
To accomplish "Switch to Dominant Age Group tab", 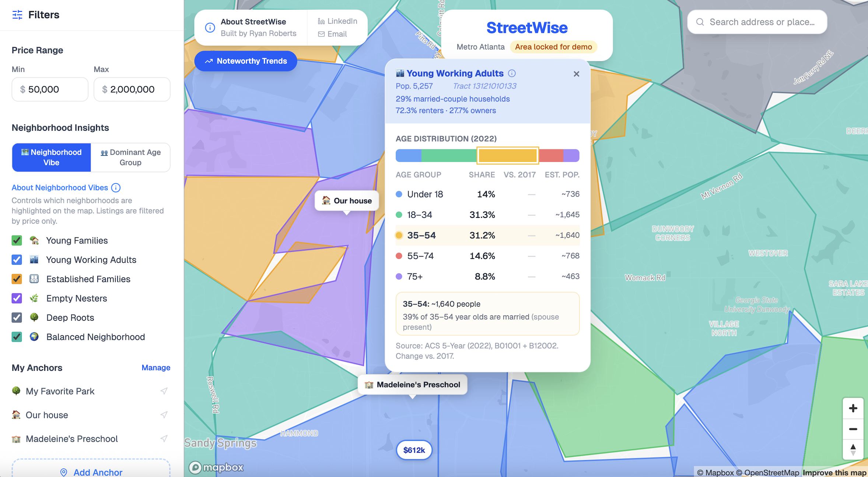I will 130,157.
